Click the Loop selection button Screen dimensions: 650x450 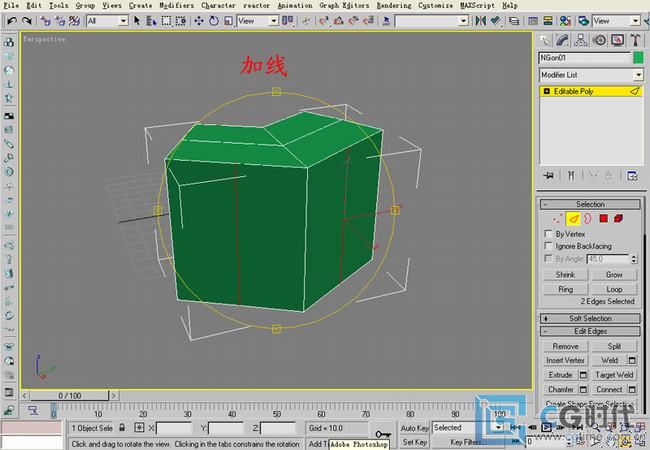[614, 289]
